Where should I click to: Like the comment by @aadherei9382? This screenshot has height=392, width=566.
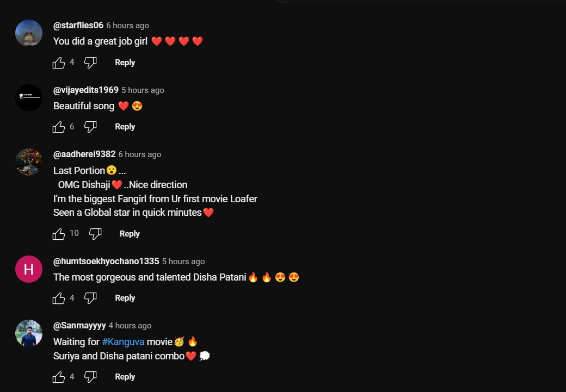point(59,234)
